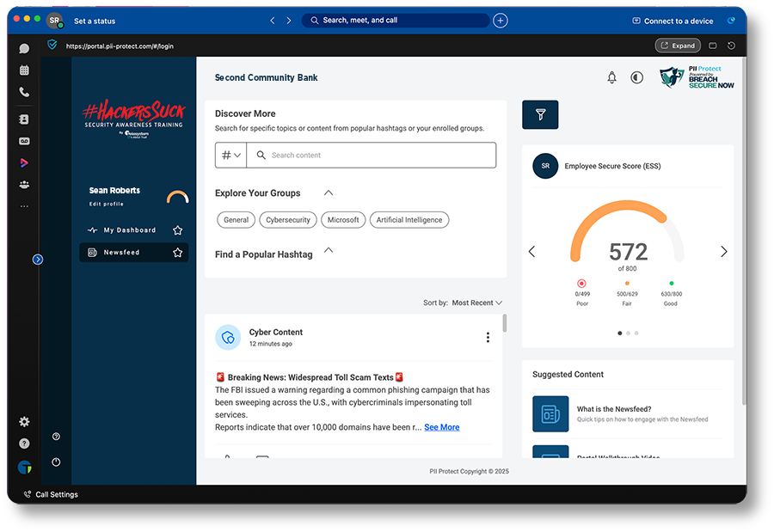Click the Cyber Content shield avatar

pos(228,337)
